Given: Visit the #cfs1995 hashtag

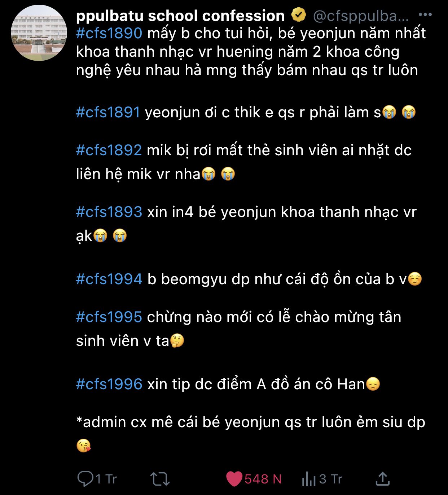Looking at the screenshot, I should [x=109, y=317].
